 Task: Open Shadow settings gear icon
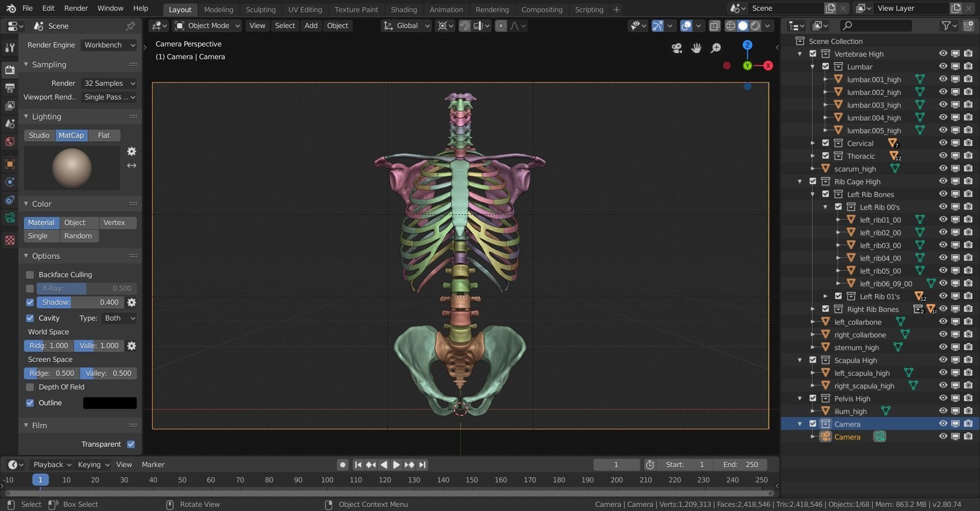(132, 302)
